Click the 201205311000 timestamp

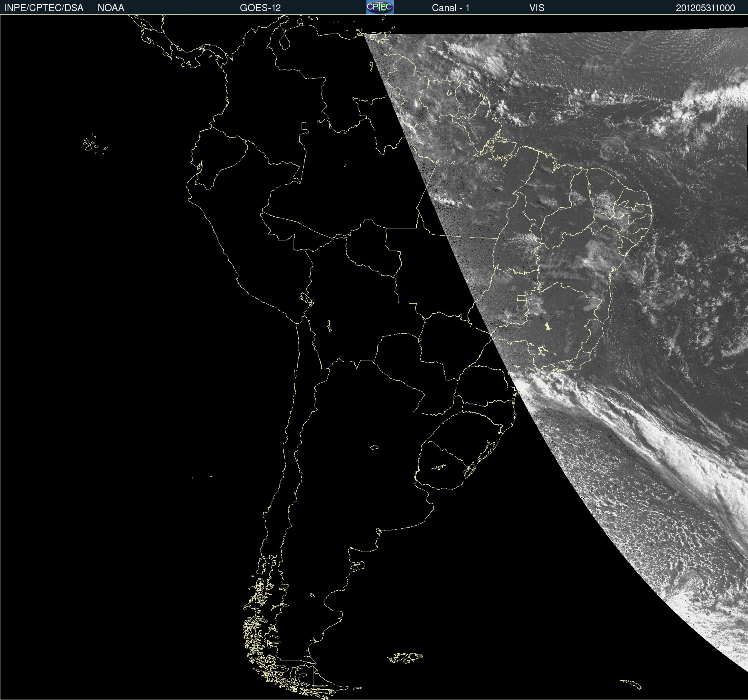(x=706, y=8)
